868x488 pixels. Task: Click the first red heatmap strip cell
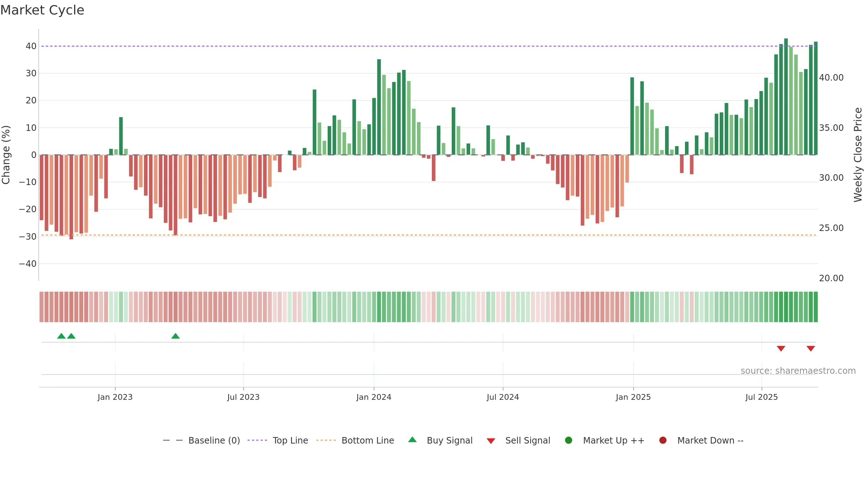click(x=42, y=307)
